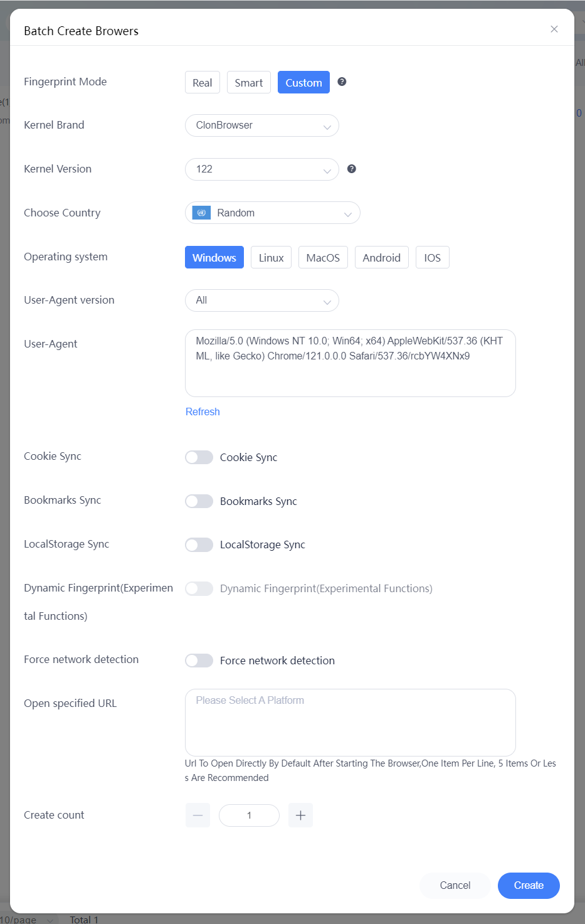The image size is (585, 924).
Task: Expand the Kernel Version dropdown
Action: point(262,169)
